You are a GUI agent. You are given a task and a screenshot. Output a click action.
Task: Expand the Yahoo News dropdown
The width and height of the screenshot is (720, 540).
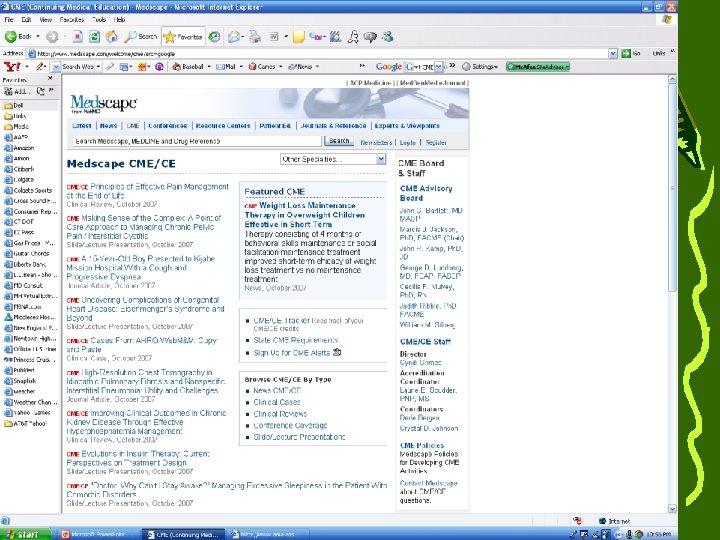click(x=317, y=67)
